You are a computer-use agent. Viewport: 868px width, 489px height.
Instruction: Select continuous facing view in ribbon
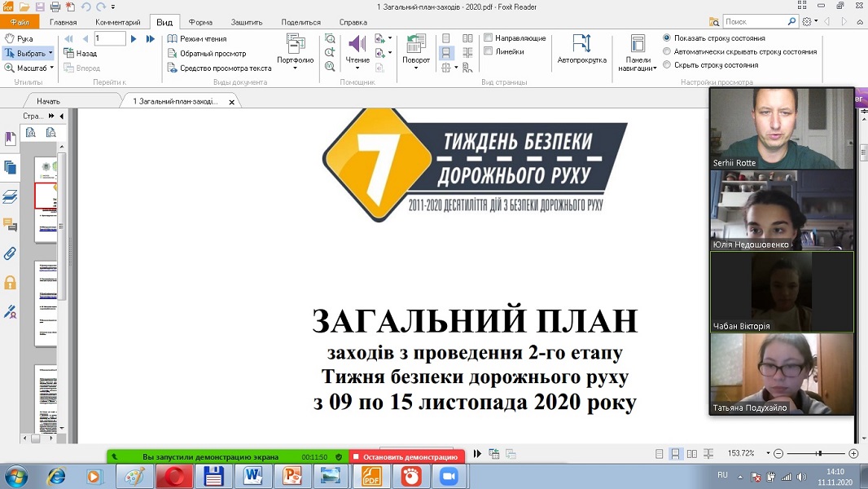click(x=467, y=53)
